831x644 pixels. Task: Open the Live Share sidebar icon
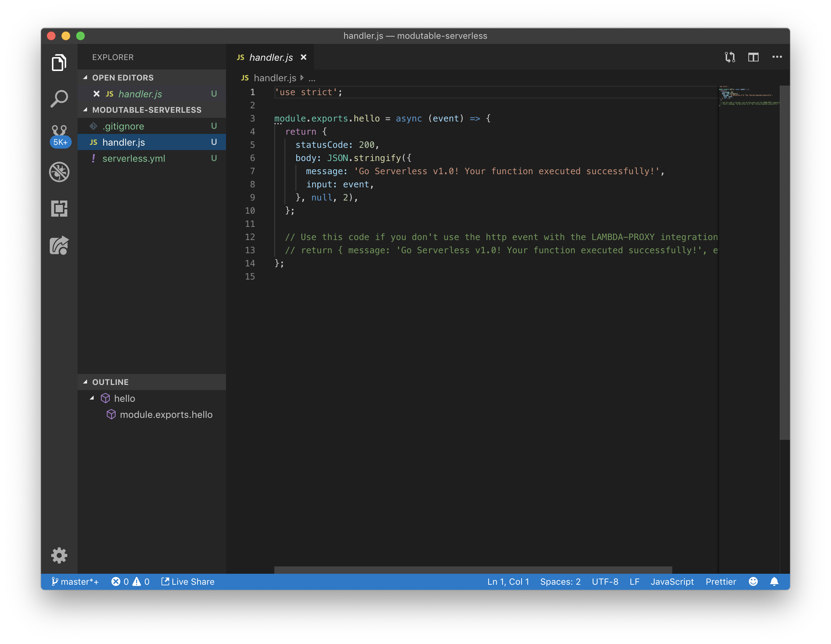pos(59,246)
